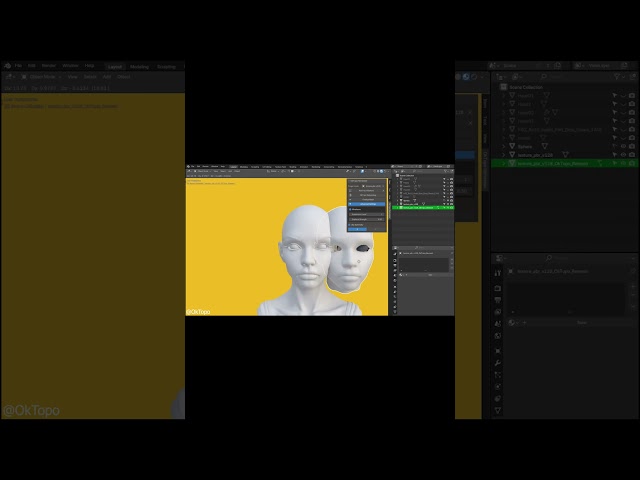Select rendered viewport shading in background window
Image resolution: width=640 pixels, height=480 pixels.
click(473, 76)
